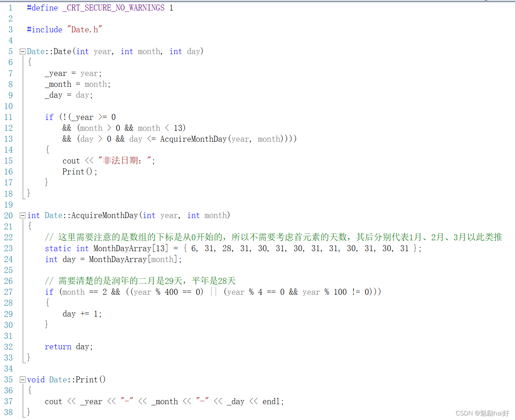Image resolution: width=515 pixels, height=420 pixels.
Task: Click the "非法日期:" string literal
Action: 124,161
